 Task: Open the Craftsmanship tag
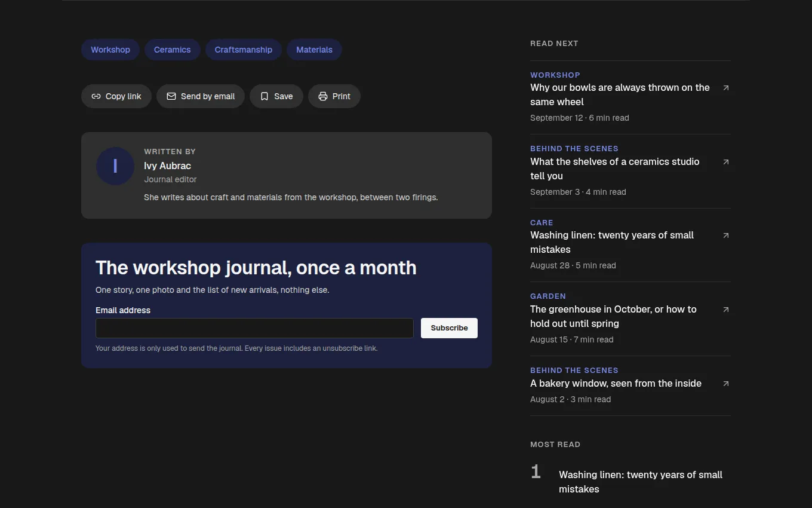click(x=244, y=50)
